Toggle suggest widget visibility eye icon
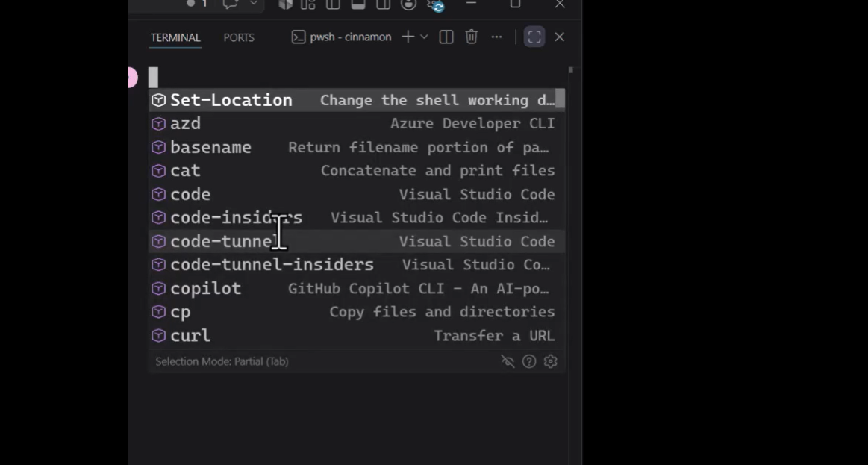The height and width of the screenshot is (465, 868). [508, 361]
